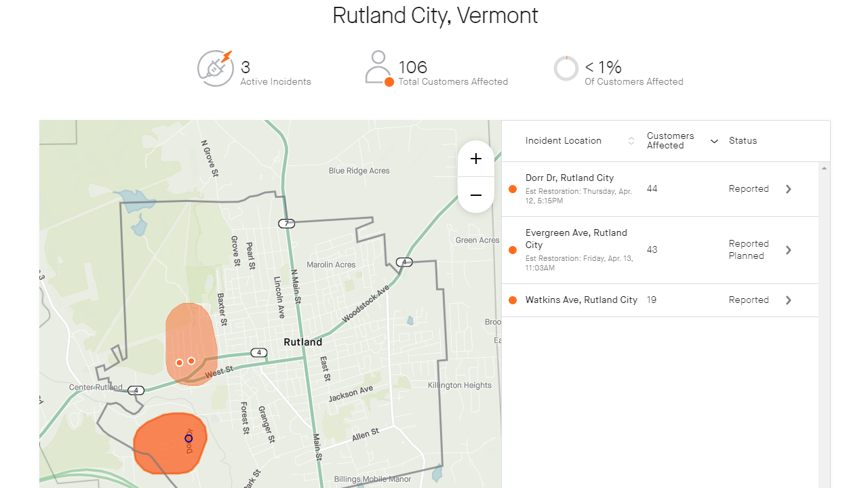Click the Status column header
The image size is (868, 488).
tap(743, 141)
